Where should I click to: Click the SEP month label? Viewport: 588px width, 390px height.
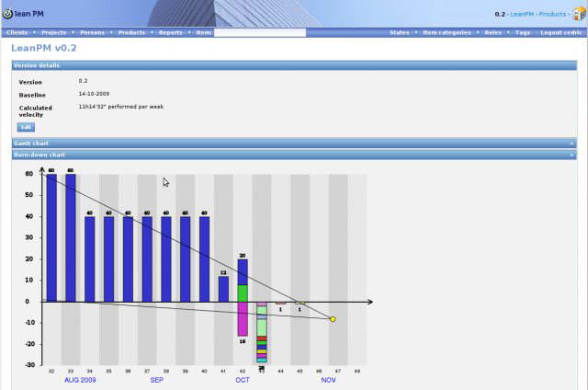pos(157,380)
